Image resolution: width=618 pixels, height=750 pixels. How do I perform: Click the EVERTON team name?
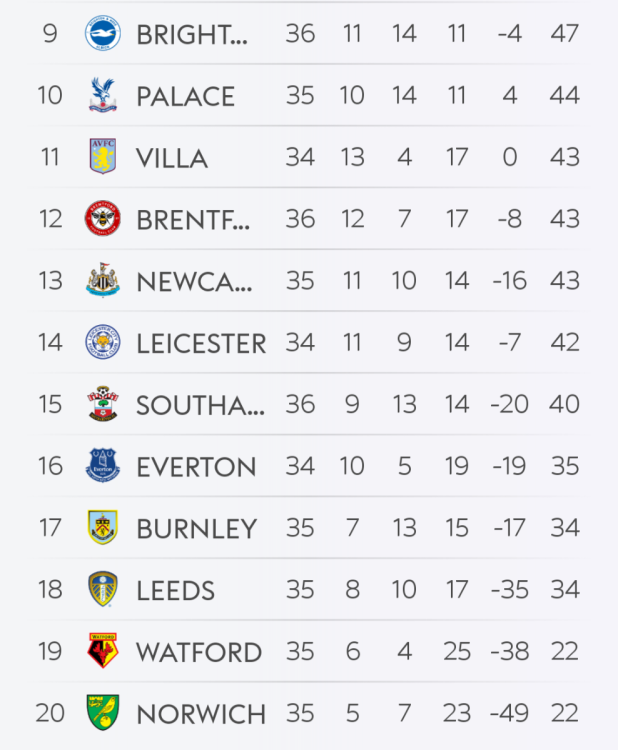pos(196,467)
